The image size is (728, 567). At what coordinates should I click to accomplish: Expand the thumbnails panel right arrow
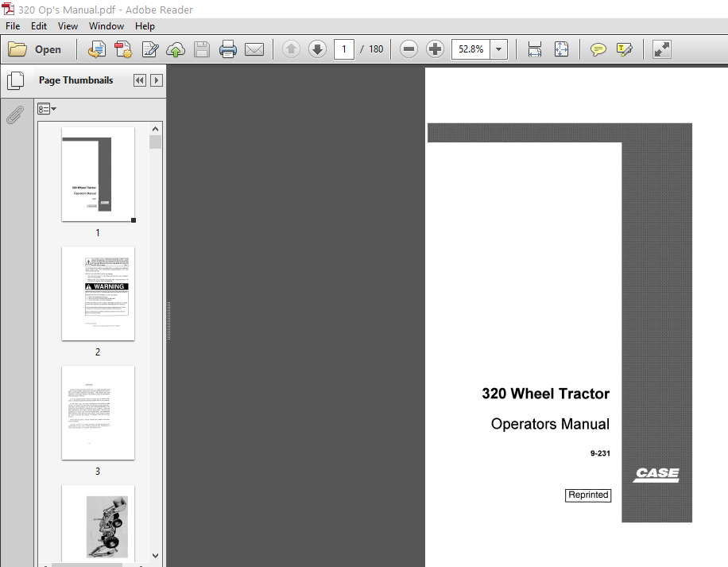[x=157, y=80]
